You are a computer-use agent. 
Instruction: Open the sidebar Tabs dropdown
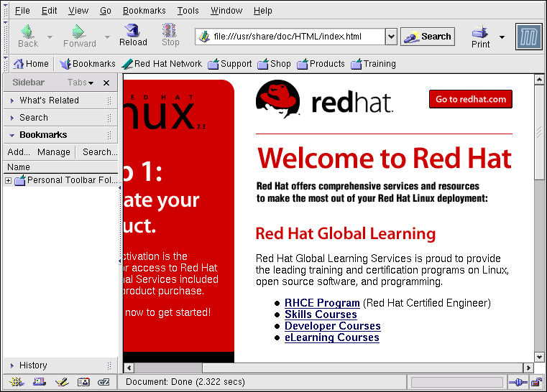(x=81, y=83)
